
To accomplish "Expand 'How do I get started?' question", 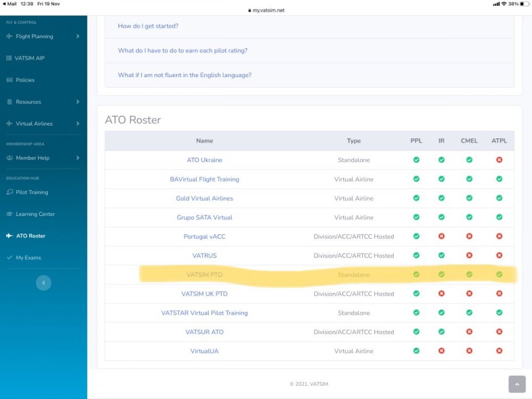I will pos(148,26).
